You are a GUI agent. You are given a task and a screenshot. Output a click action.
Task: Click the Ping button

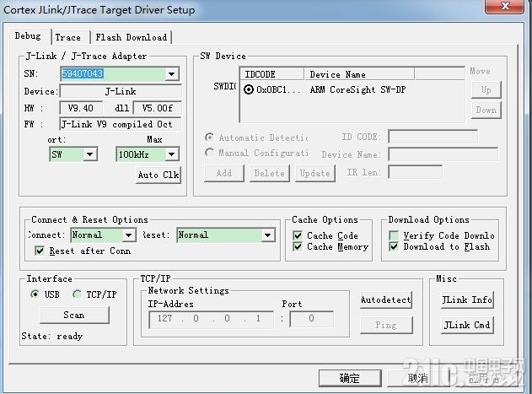click(x=386, y=325)
